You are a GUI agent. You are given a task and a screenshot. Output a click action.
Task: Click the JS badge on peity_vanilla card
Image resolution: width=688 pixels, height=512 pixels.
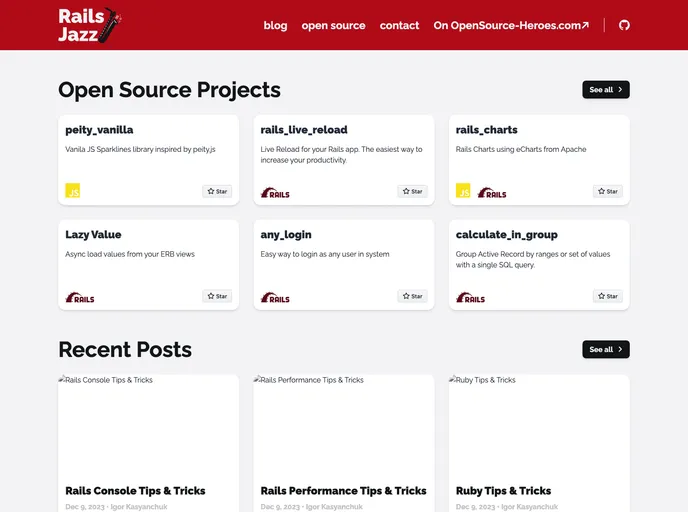[x=73, y=190]
